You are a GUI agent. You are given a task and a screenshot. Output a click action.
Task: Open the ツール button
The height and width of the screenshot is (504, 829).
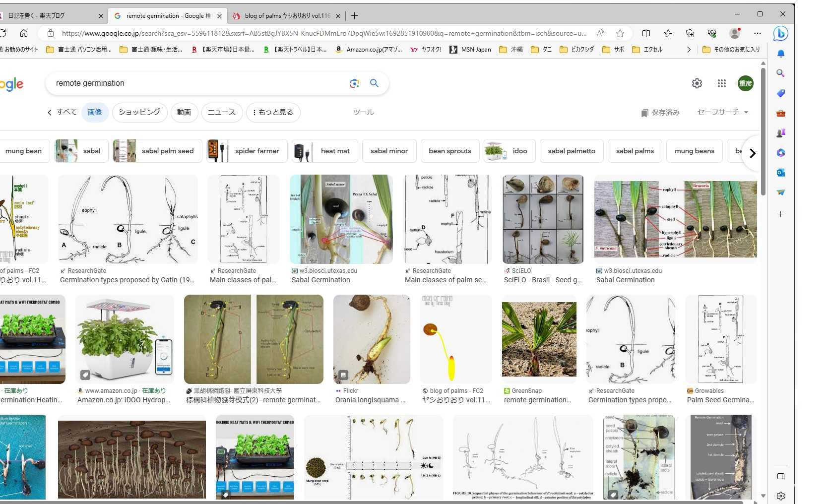[x=363, y=112]
